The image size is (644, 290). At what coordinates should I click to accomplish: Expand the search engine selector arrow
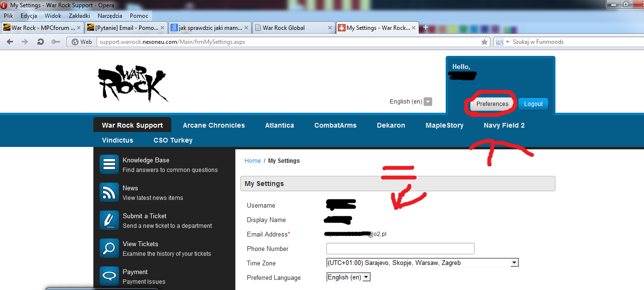[x=507, y=42]
